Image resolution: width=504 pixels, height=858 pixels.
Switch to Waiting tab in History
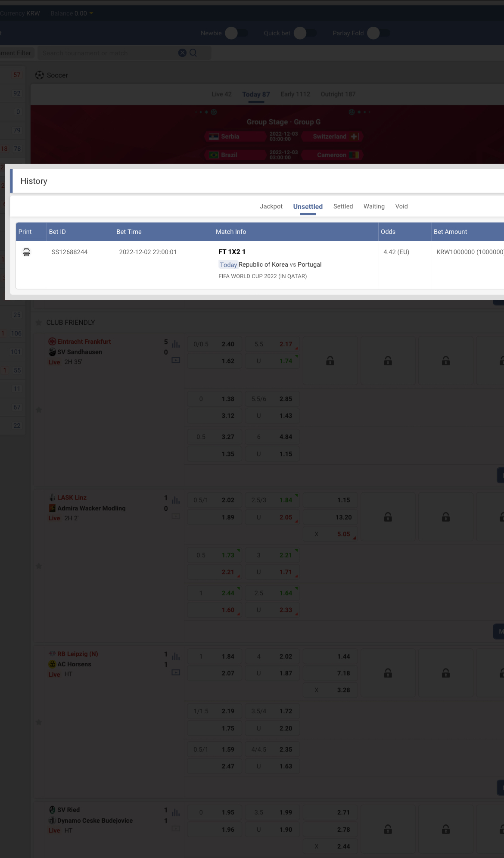[374, 206]
